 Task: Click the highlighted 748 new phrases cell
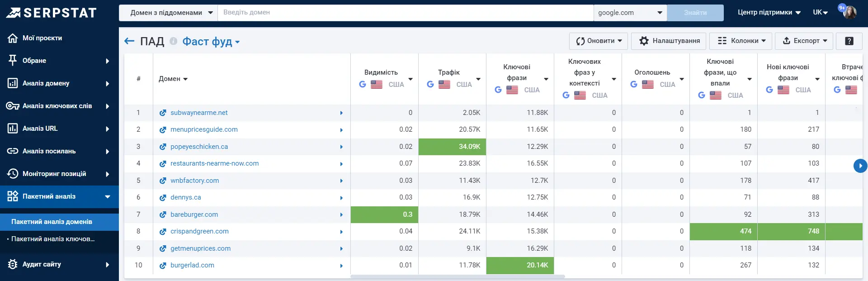pos(791,231)
